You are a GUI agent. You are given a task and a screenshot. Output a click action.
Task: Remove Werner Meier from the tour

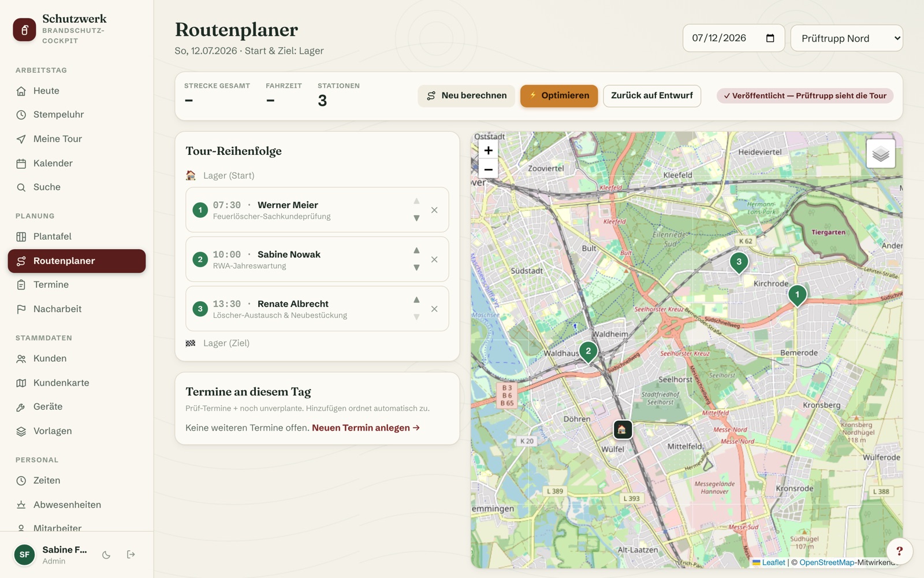point(434,210)
